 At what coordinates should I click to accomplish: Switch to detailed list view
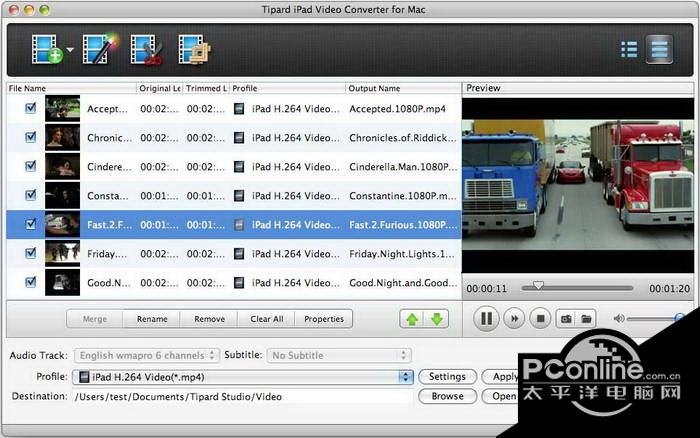point(629,50)
